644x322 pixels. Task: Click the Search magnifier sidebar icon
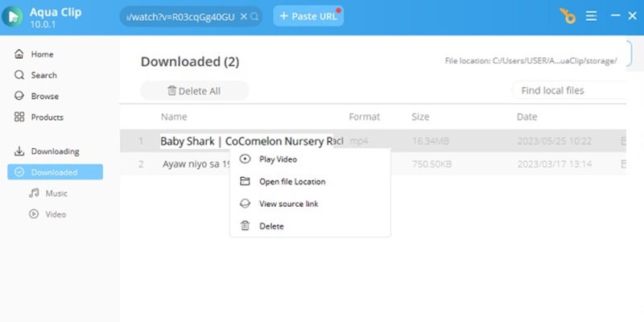click(19, 75)
